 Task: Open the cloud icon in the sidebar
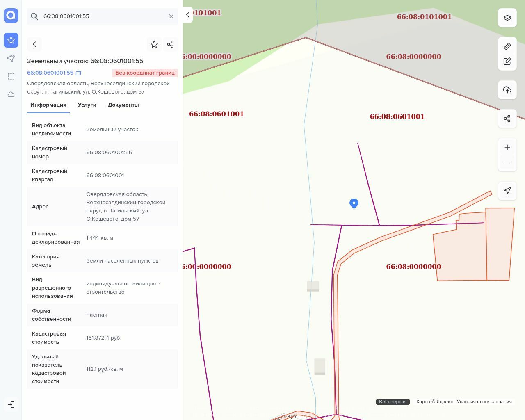click(11, 94)
